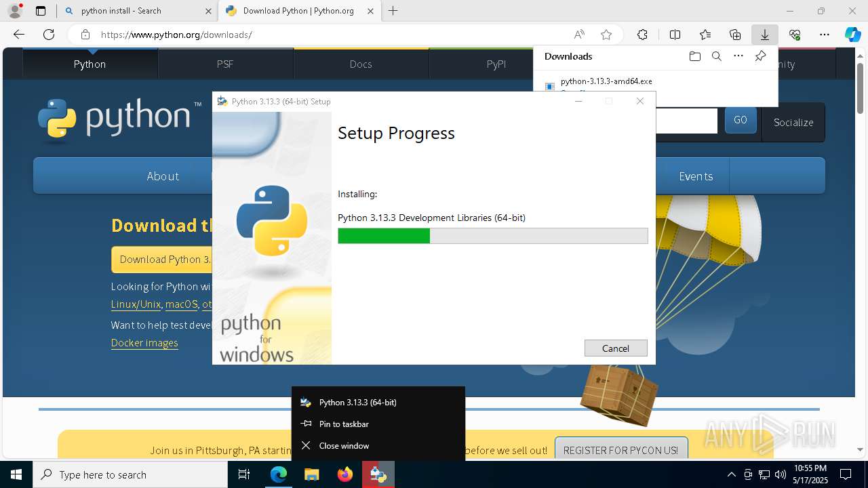This screenshot has height=488, width=868.
Task: Add this page to favorites star
Action: click(x=606, y=35)
